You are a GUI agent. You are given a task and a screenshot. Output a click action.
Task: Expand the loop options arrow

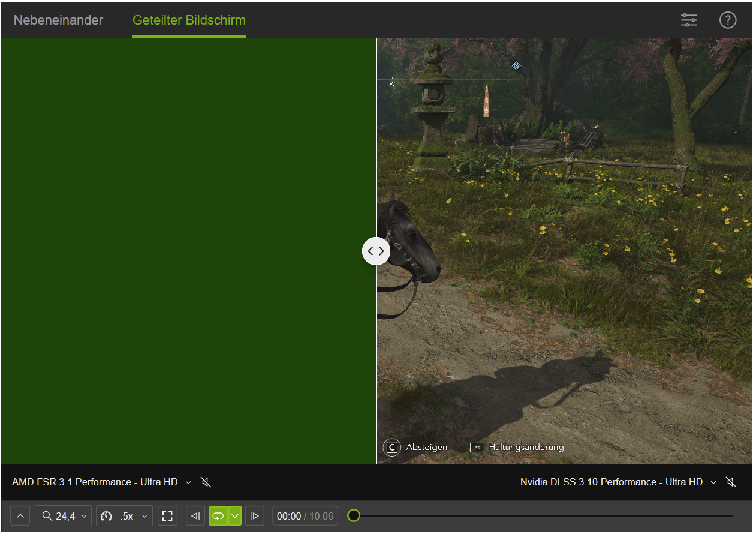pyautogui.click(x=235, y=516)
